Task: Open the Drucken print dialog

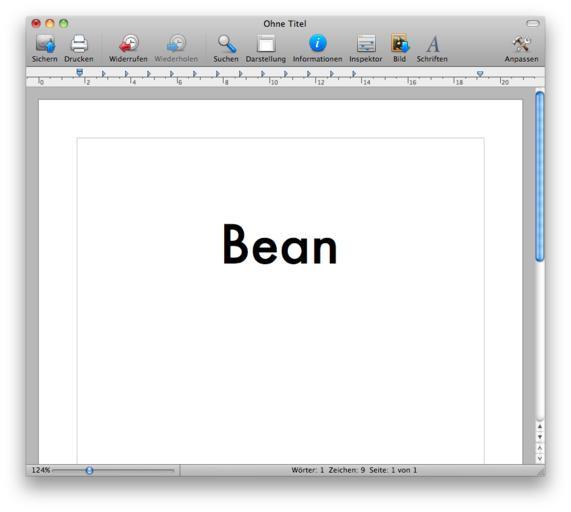Action: (79, 44)
